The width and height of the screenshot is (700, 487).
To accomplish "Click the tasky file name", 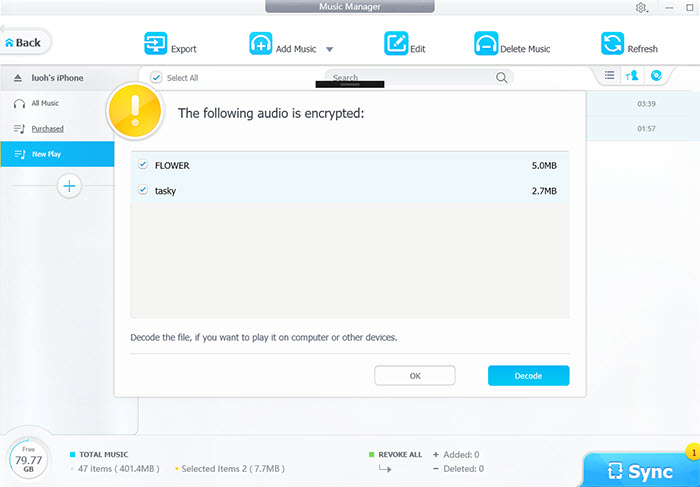I will pyautogui.click(x=166, y=191).
